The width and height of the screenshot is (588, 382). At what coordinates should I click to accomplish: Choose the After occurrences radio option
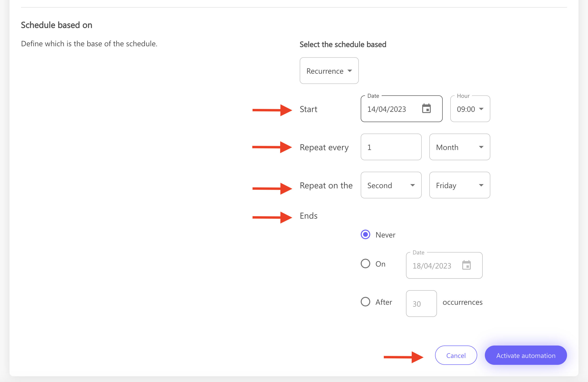click(365, 302)
